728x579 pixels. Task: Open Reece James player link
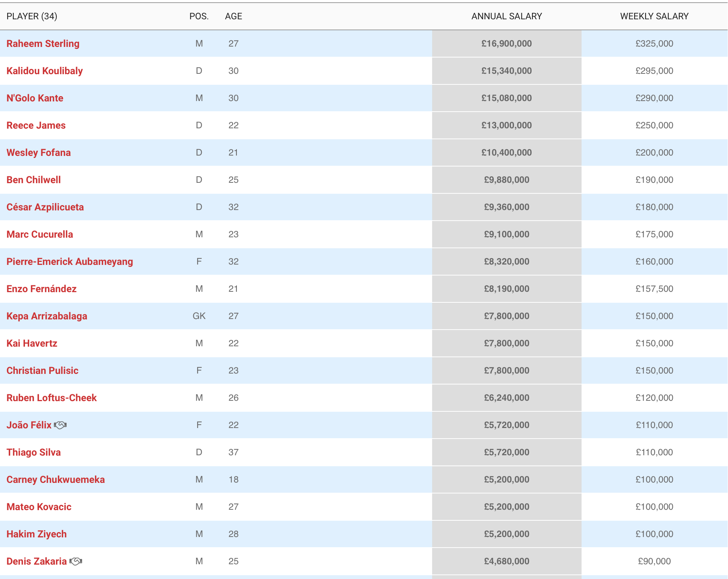36,125
